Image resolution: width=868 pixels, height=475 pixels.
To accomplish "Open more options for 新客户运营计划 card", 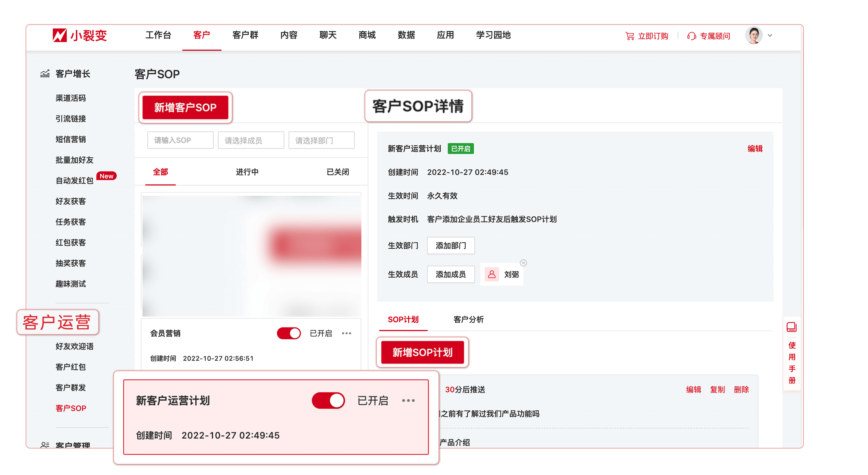I will point(408,401).
